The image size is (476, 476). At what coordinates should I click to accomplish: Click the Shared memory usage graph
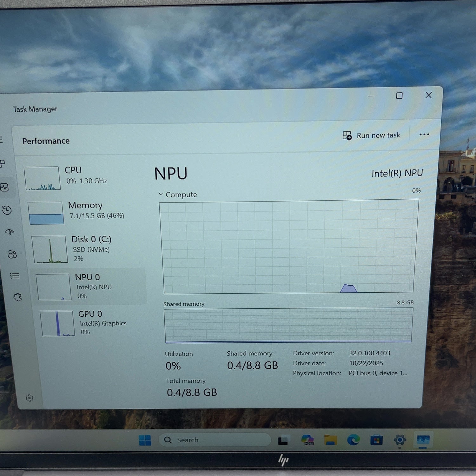click(288, 326)
